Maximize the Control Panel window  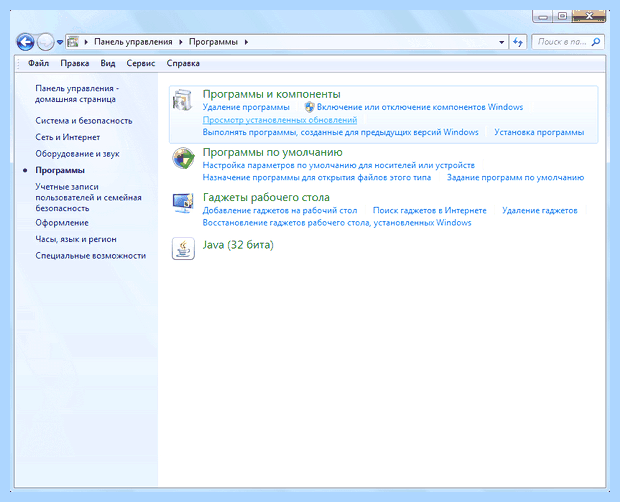[x=562, y=17]
